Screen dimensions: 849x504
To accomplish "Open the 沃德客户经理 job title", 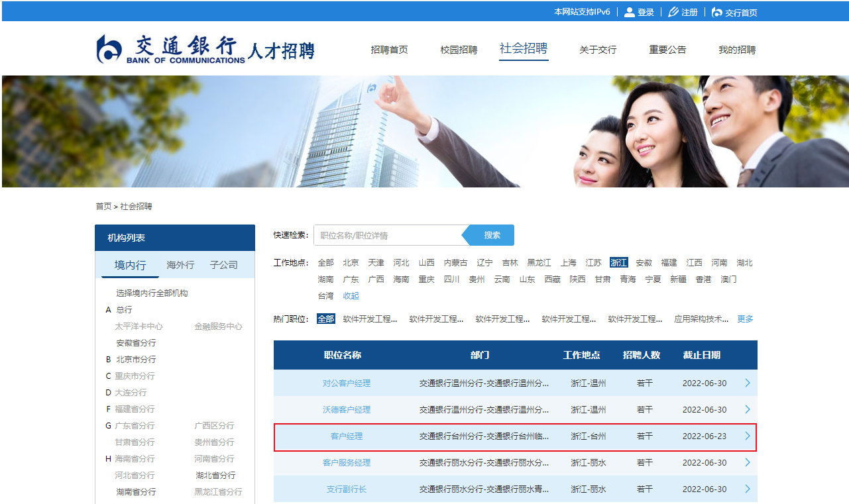I will point(346,409).
